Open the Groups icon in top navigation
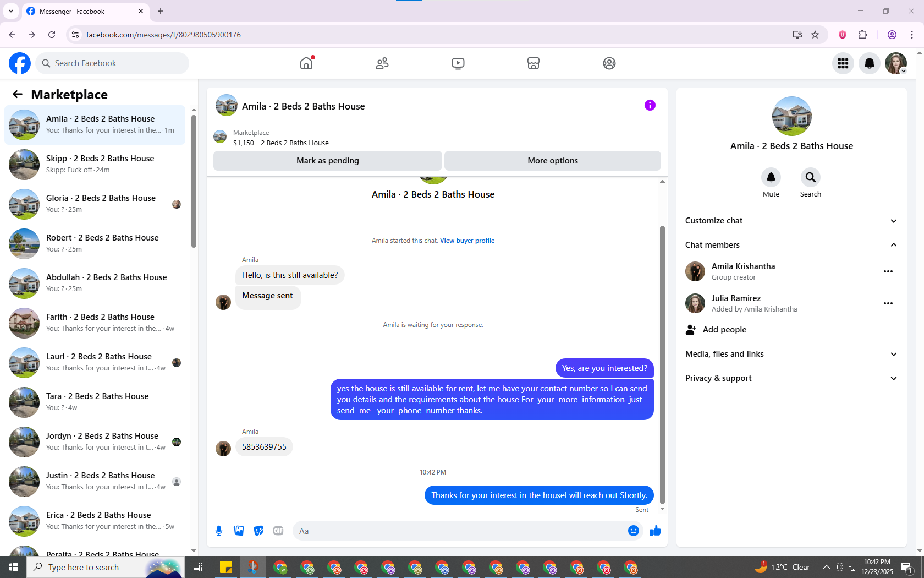 click(609, 63)
